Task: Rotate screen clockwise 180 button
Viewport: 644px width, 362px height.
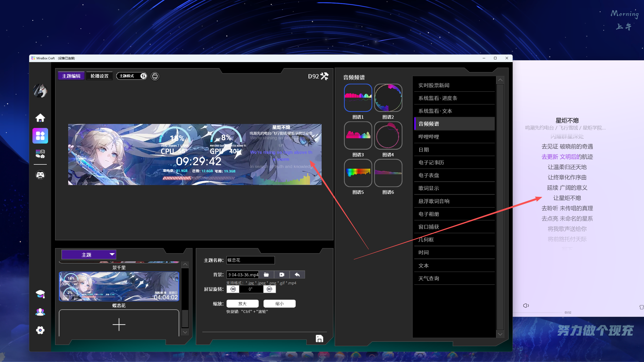Action: 270,289
